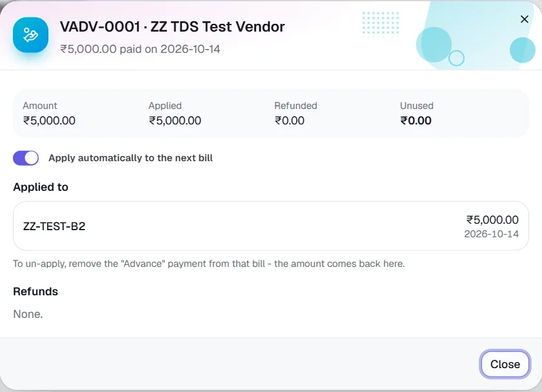Click the Amount label

[40, 106]
